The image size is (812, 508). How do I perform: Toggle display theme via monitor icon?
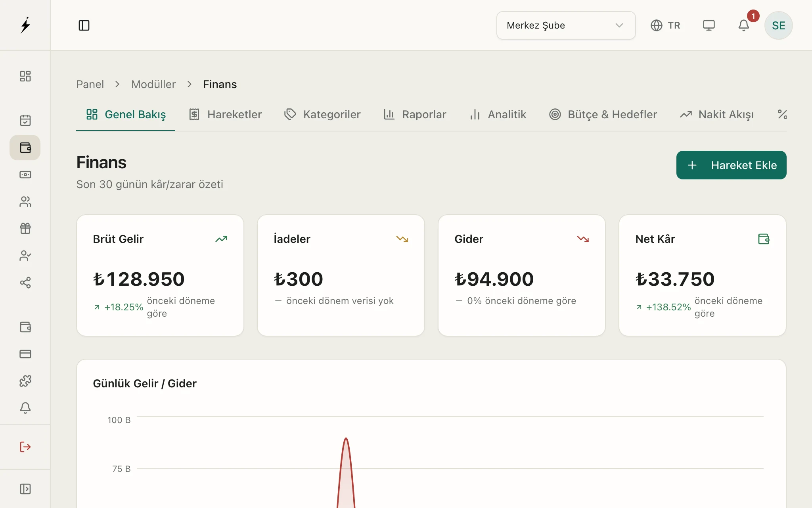[709, 25]
